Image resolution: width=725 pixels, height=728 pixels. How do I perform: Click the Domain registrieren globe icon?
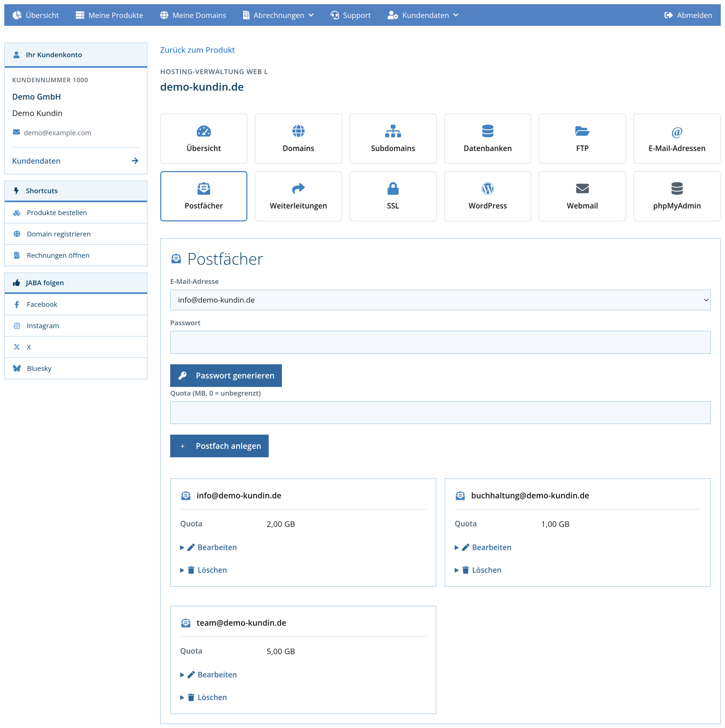[17, 234]
